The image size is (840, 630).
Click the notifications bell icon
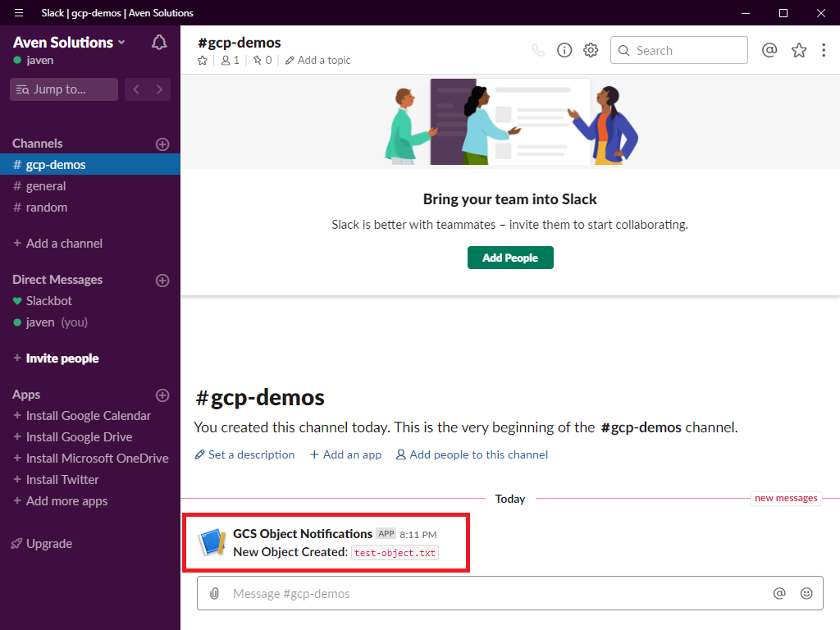tap(159, 43)
